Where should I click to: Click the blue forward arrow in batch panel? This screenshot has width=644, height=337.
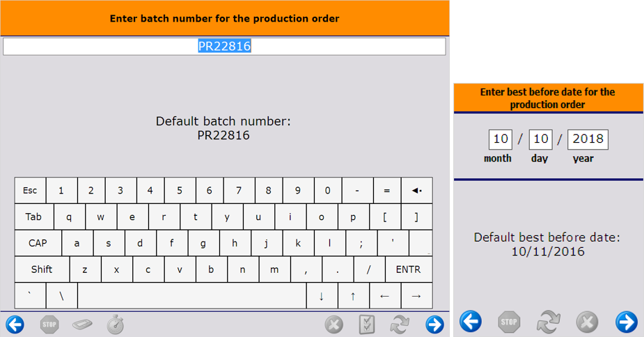pyautogui.click(x=434, y=324)
